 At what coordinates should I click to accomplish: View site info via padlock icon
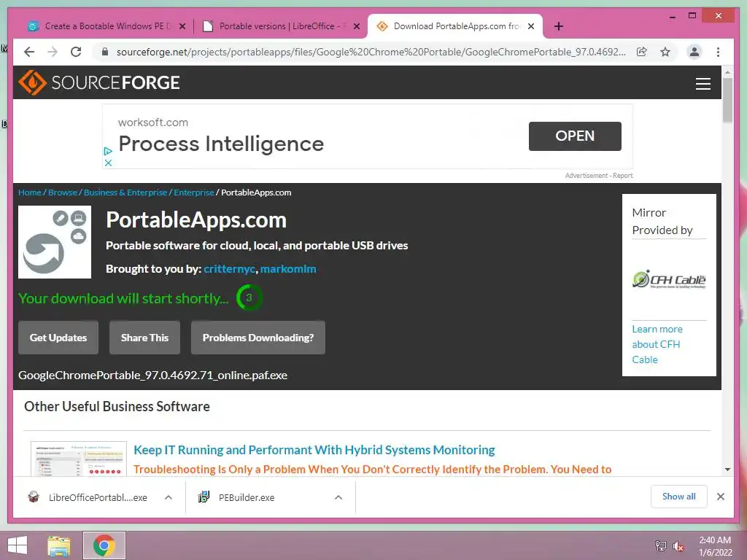(105, 52)
